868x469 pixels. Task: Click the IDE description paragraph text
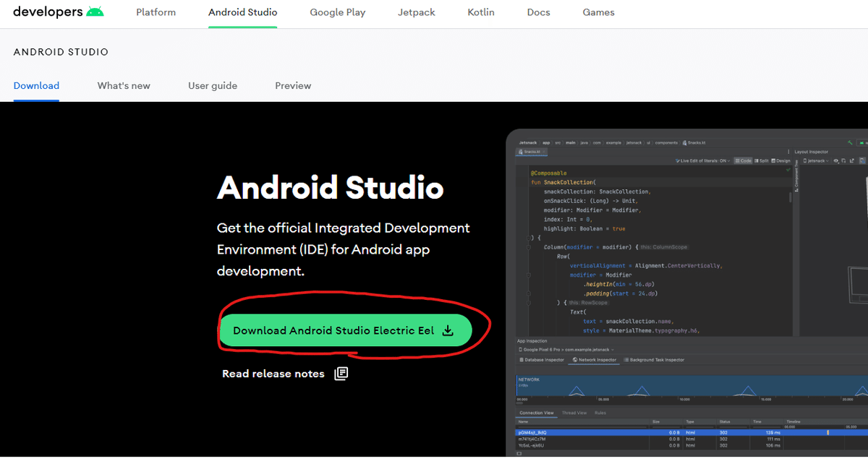[344, 249]
